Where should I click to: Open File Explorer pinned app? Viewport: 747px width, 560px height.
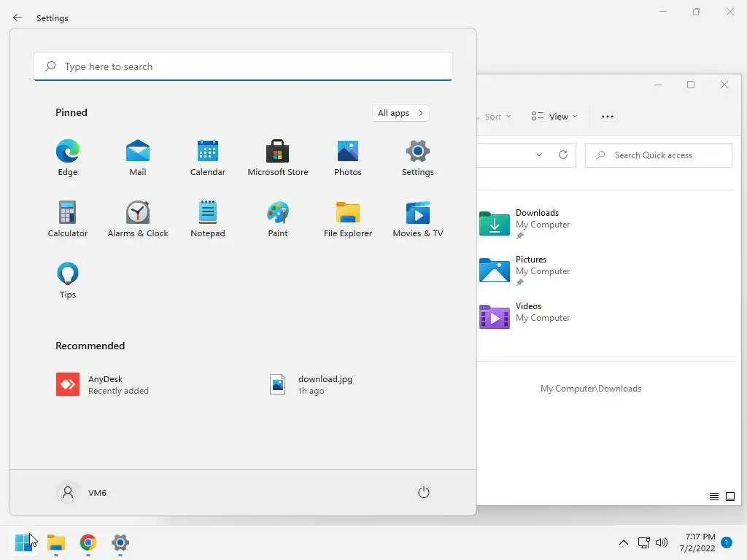coord(348,219)
